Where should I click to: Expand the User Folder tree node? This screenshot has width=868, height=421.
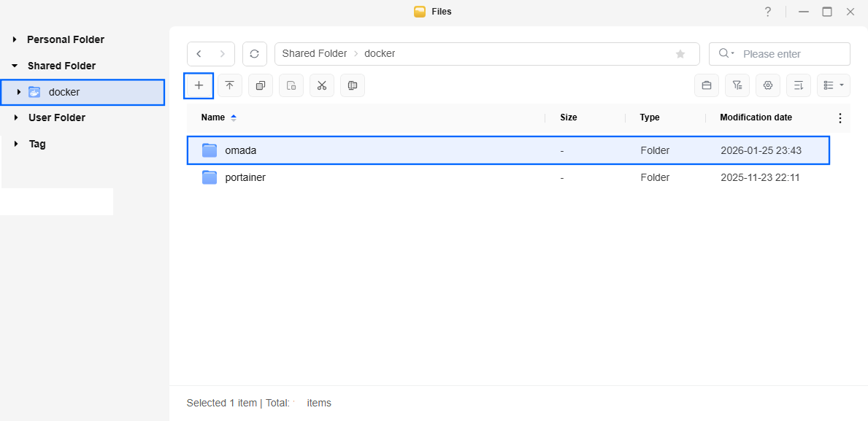coord(15,117)
